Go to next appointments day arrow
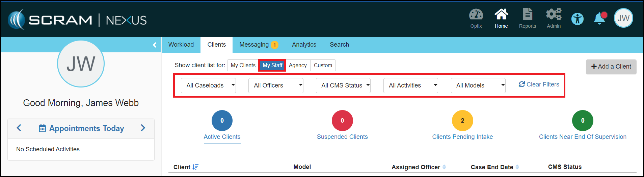Screen dimensions: 644x177 pyautogui.click(x=143, y=128)
